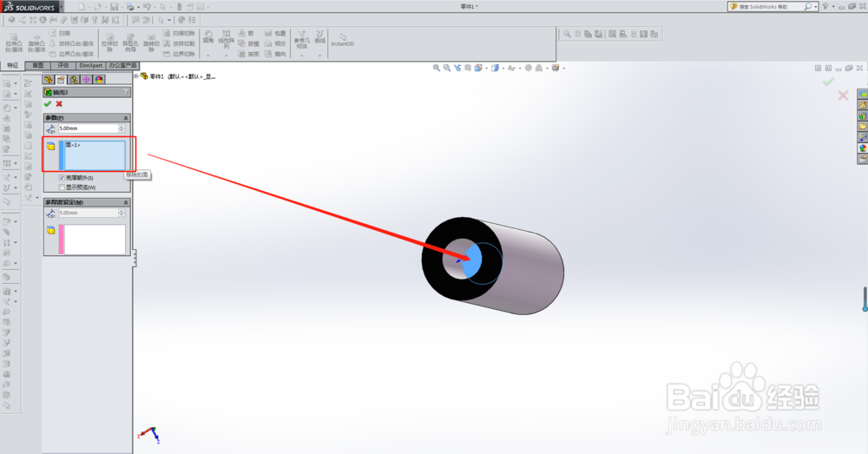Accept feature via top-right green checkmark
868x454 pixels.
click(828, 82)
